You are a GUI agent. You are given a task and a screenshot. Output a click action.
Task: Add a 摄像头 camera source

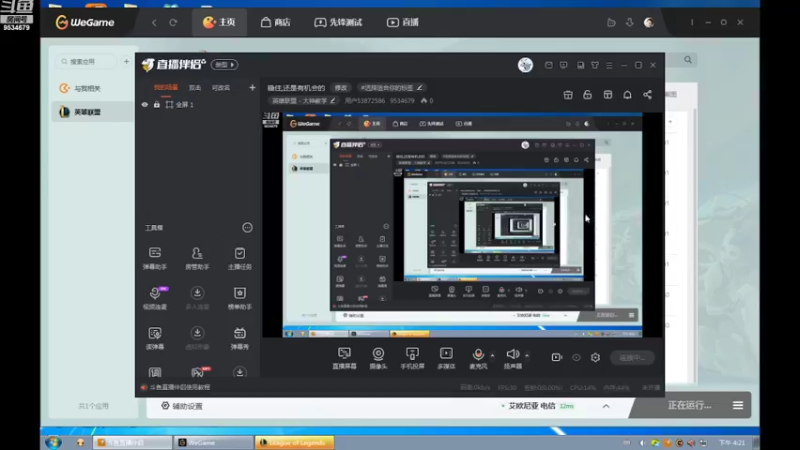[378, 358]
